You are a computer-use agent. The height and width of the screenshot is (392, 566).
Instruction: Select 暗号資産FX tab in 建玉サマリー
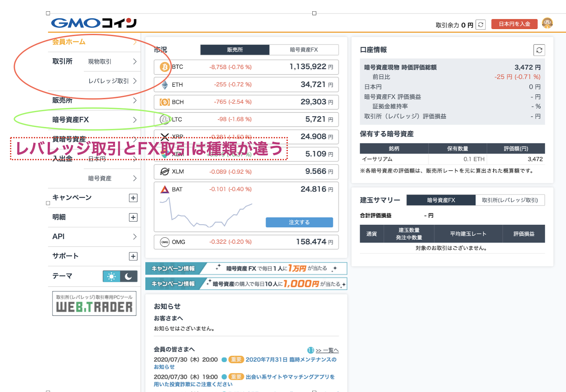pos(441,200)
